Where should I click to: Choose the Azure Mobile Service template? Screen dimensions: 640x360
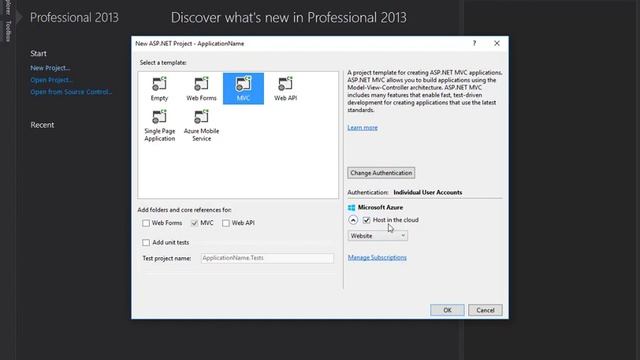(201, 126)
